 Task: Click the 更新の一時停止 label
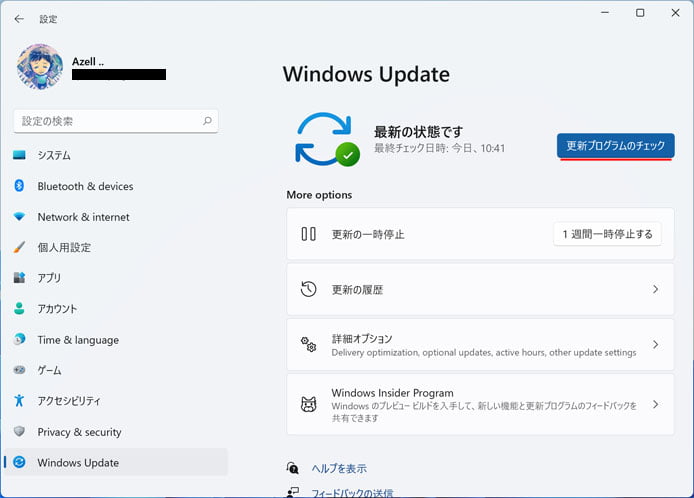(368, 234)
